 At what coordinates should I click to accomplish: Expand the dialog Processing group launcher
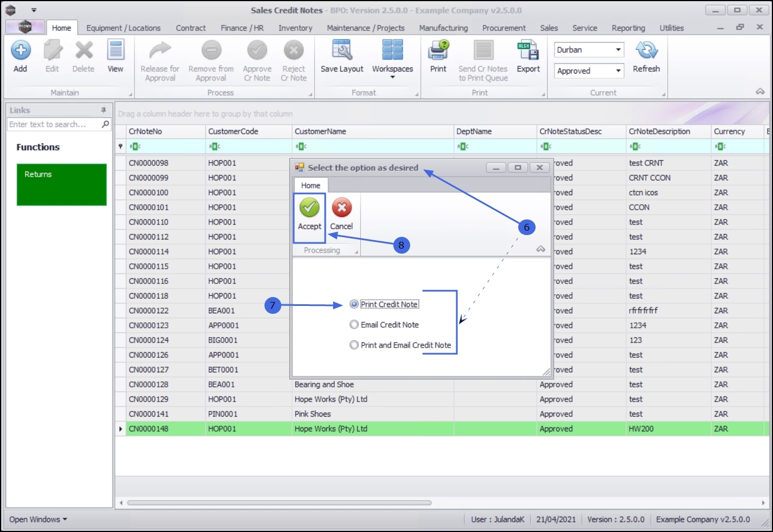click(357, 253)
